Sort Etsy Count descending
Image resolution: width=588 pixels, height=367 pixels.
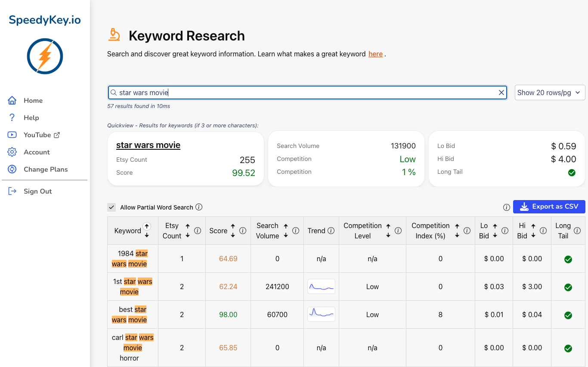(188, 235)
